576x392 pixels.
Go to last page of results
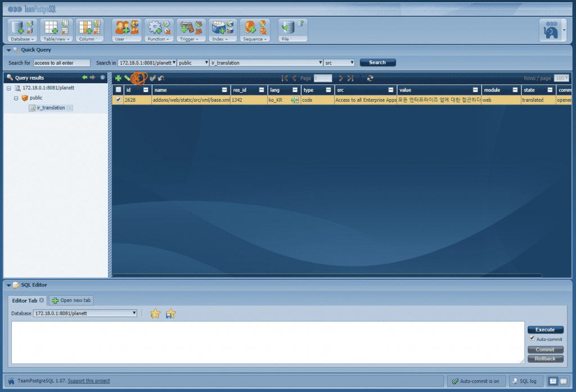[x=350, y=78]
